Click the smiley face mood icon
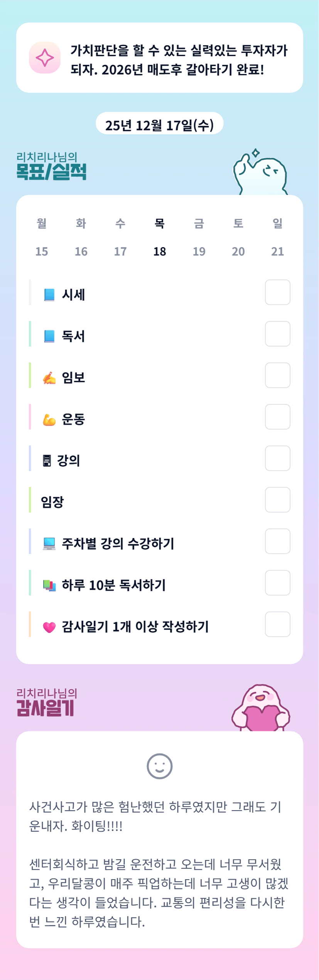Image resolution: width=319 pixels, height=980 pixels. (159, 766)
